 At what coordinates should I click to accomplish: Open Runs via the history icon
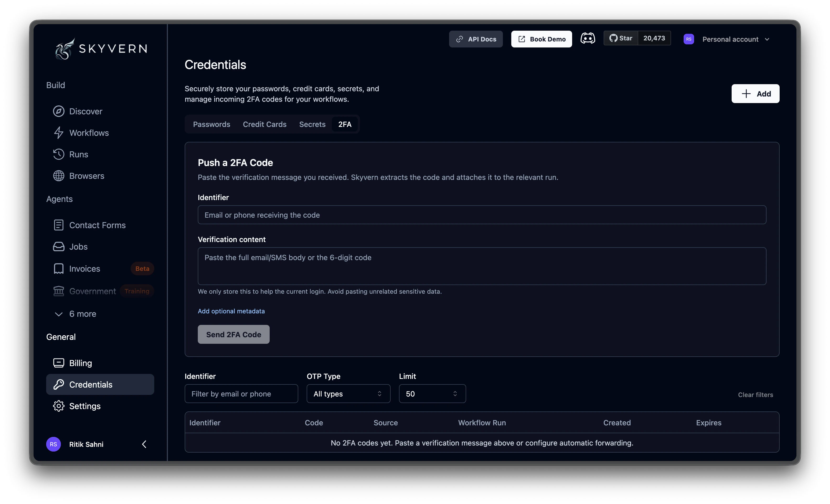[x=59, y=154]
